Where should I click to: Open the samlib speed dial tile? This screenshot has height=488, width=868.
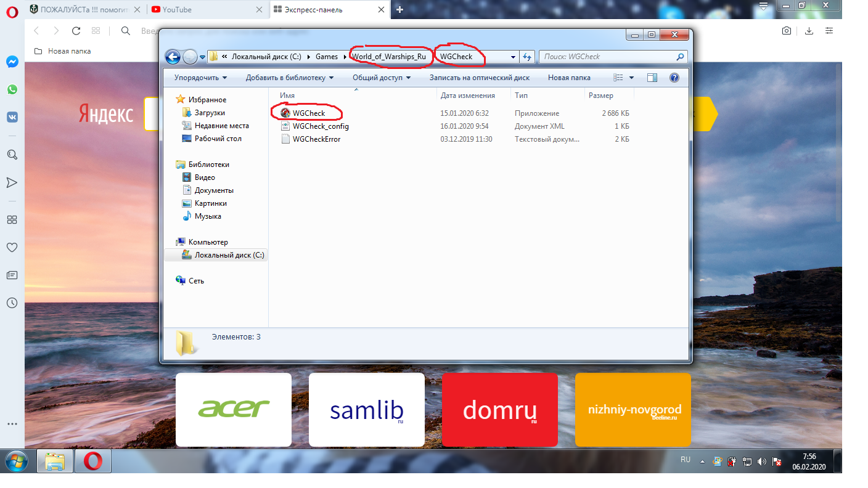coord(367,410)
